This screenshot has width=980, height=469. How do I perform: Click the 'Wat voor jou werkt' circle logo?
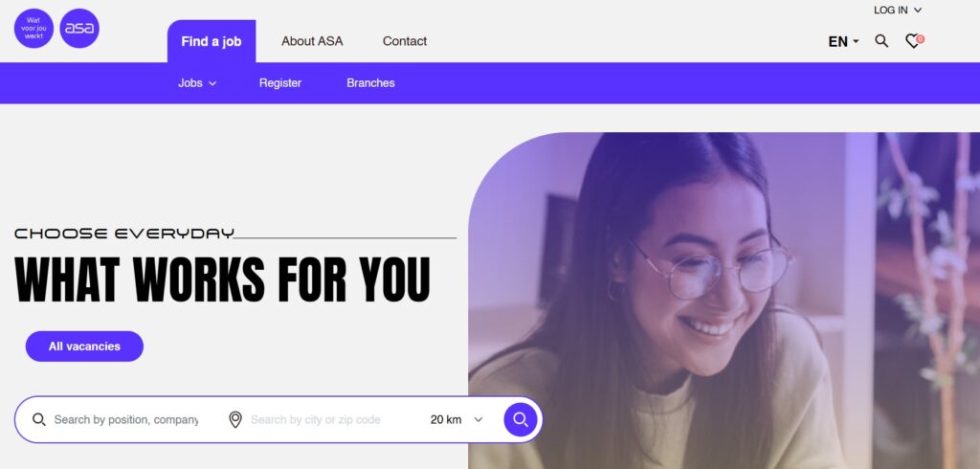click(x=33, y=28)
